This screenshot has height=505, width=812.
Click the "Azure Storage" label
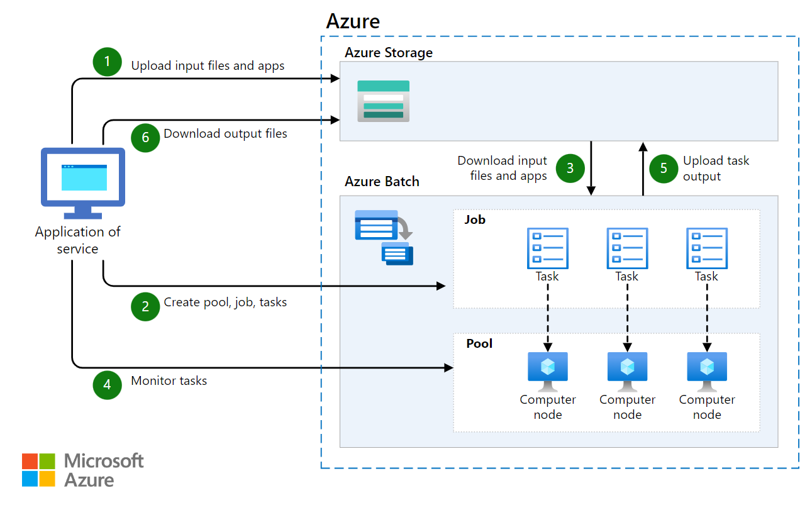[389, 53]
